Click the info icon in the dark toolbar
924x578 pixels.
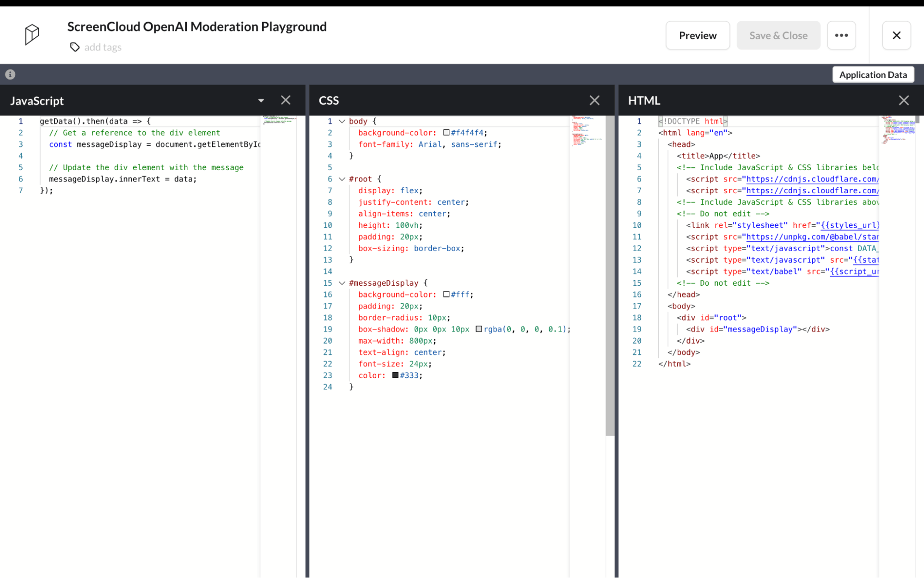(9, 74)
